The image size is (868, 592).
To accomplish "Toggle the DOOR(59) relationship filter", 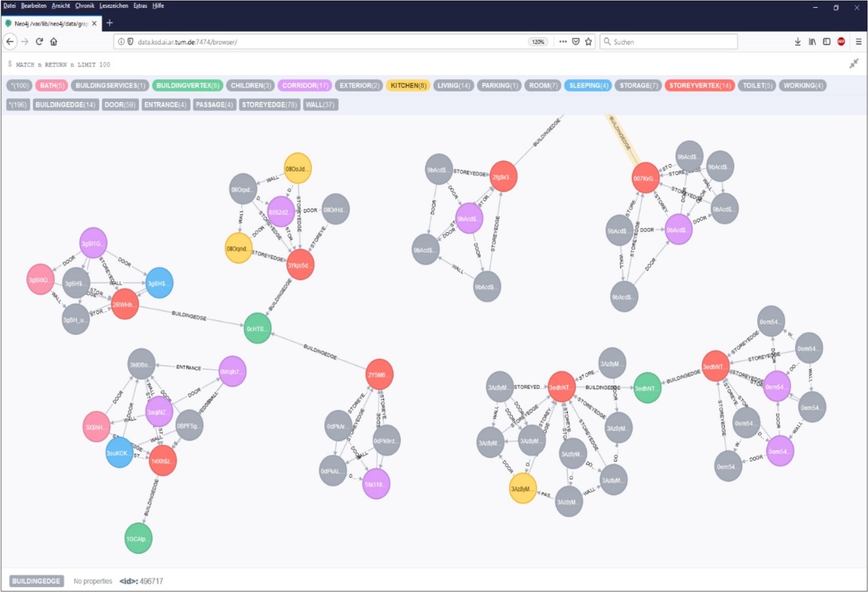I will click(x=120, y=105).
